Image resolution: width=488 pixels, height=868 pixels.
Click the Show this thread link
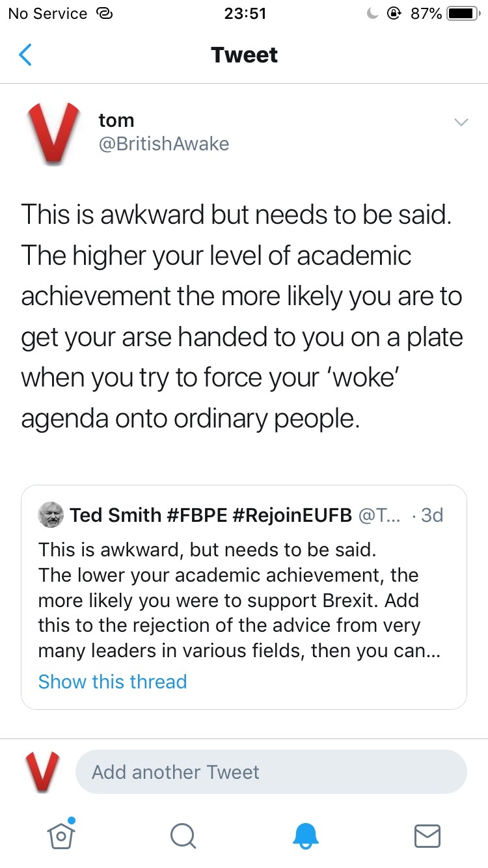tap(113, 681)
